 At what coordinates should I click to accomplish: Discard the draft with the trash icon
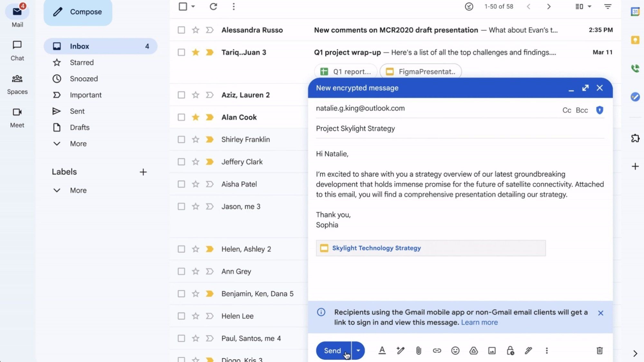pyautogui.click(x=599, y=350)
